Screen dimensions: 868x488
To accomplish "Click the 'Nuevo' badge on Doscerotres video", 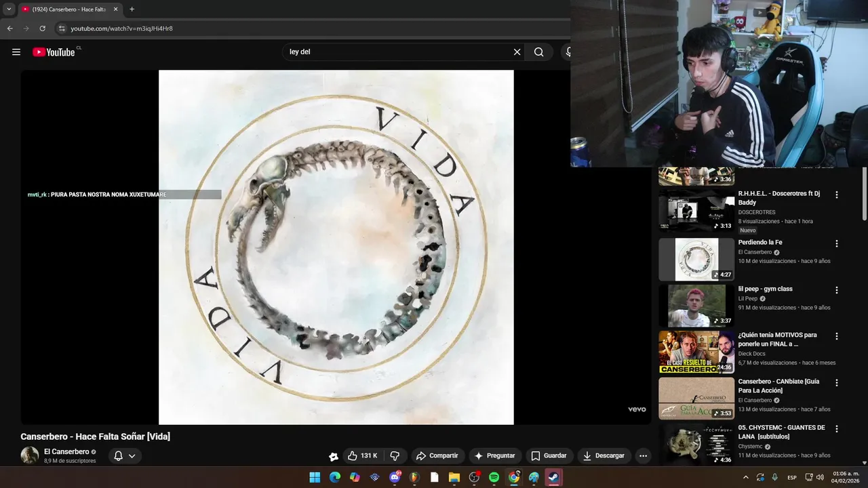I will tap(747, 230).
